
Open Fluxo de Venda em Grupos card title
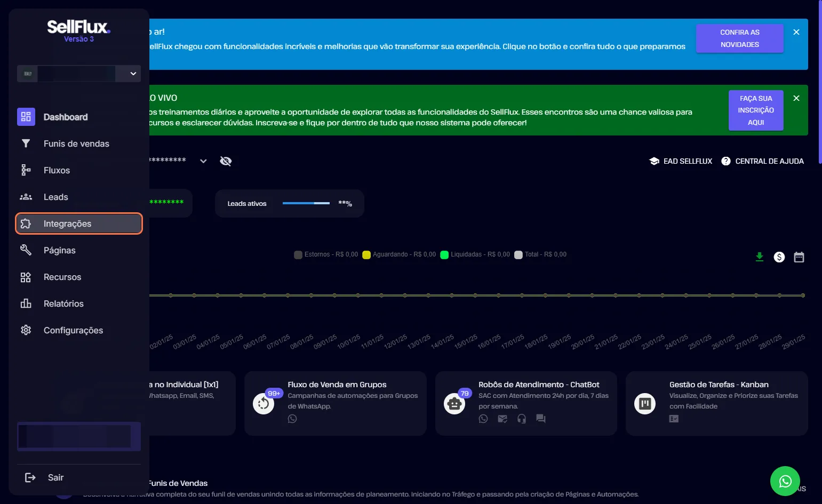[337, 385]
